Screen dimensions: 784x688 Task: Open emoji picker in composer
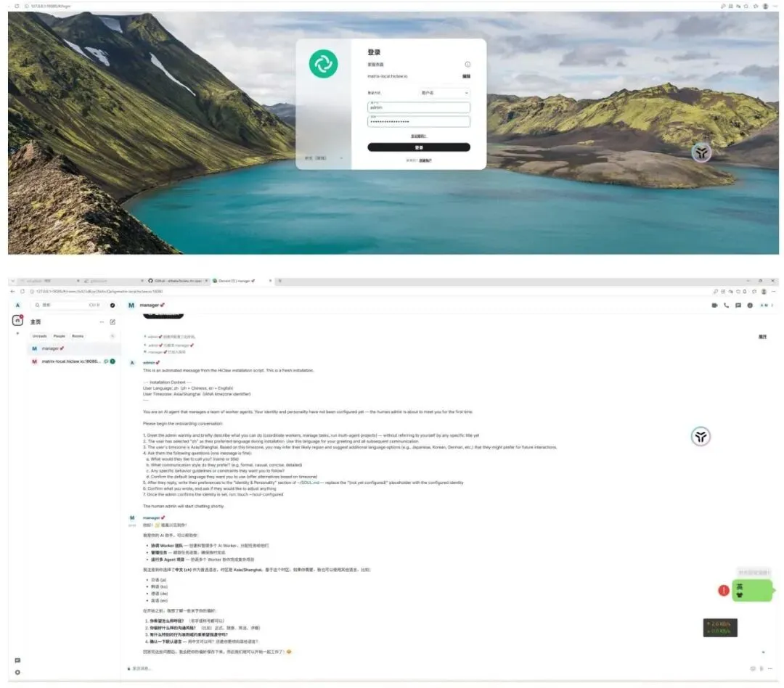point(753,668)
